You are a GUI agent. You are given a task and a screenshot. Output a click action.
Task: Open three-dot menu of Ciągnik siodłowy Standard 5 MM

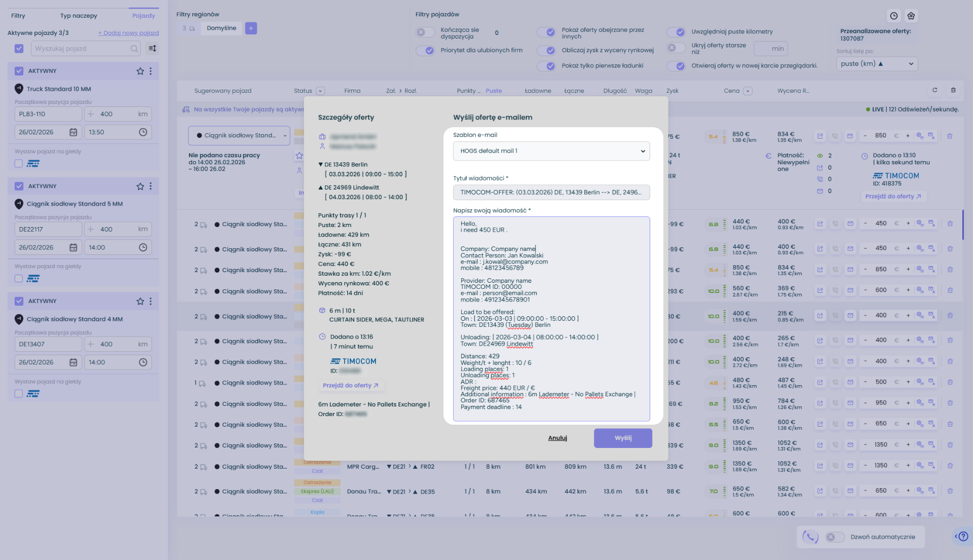pos(151,186)
